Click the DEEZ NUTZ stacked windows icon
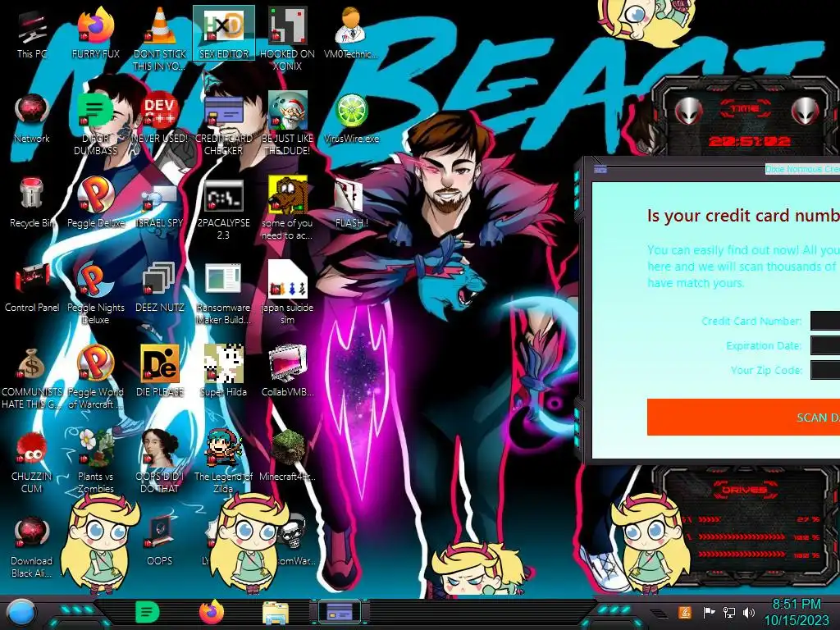The height and width of the screenshot is (630, 840). point(160,287)
